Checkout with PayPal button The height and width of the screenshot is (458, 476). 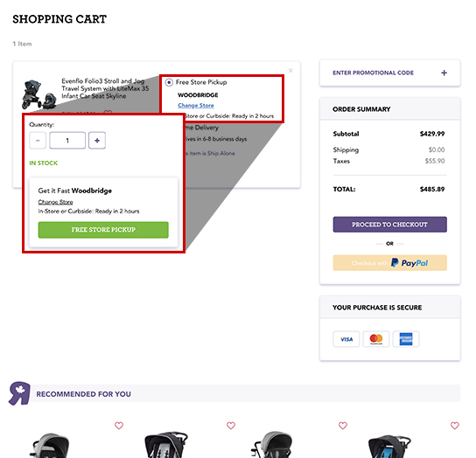pos(389,263)
